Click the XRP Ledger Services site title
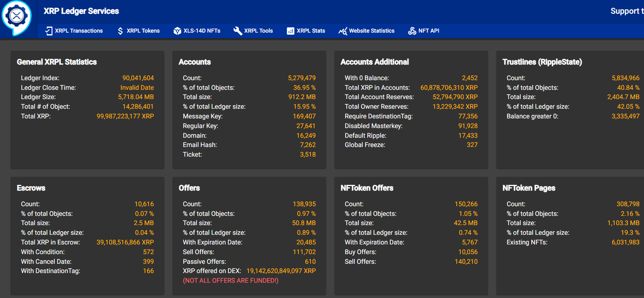 coord(81,11)
